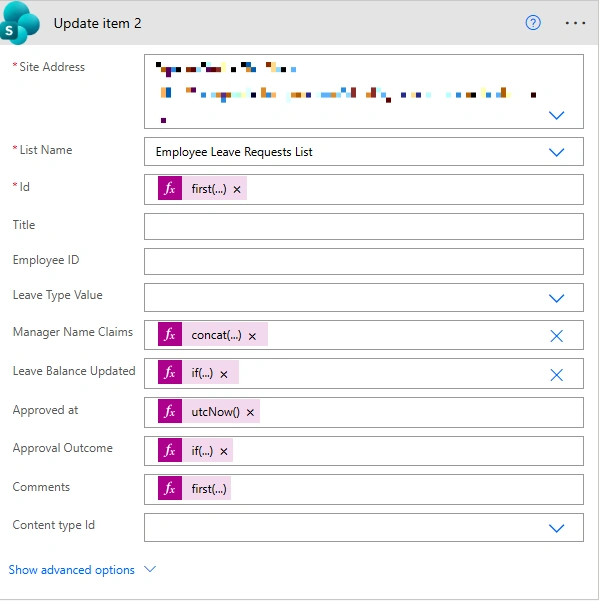Remove the if(...) token in Leave Balance Updated

224,374
